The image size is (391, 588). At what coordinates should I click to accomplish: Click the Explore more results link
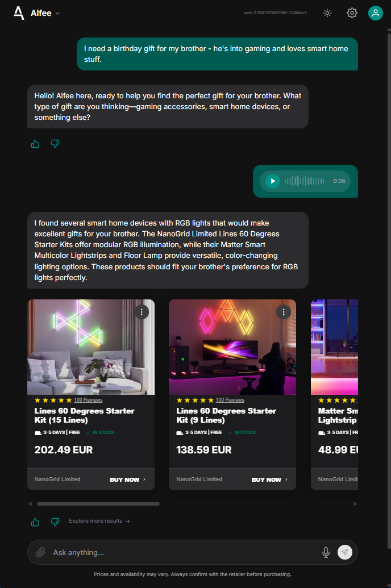click(x=99, y=521)
